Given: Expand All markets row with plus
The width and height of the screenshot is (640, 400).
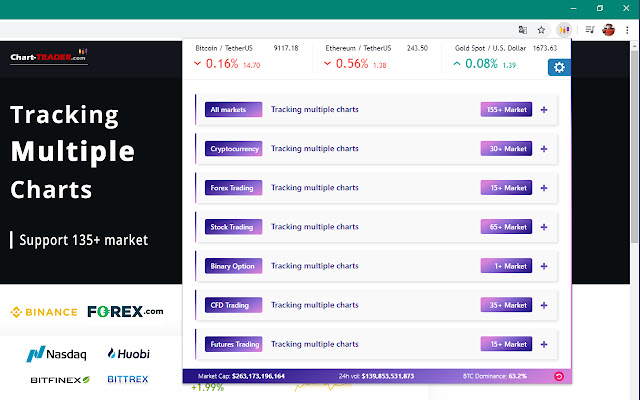Looking at the screenshot, I should [544, 110].
